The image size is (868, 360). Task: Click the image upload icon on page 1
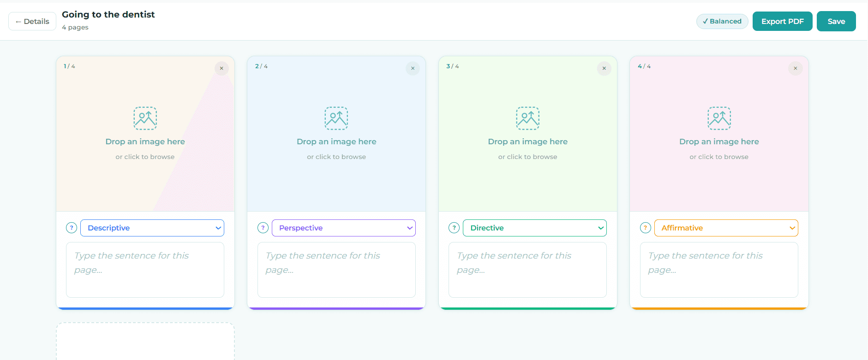[145, 118]
